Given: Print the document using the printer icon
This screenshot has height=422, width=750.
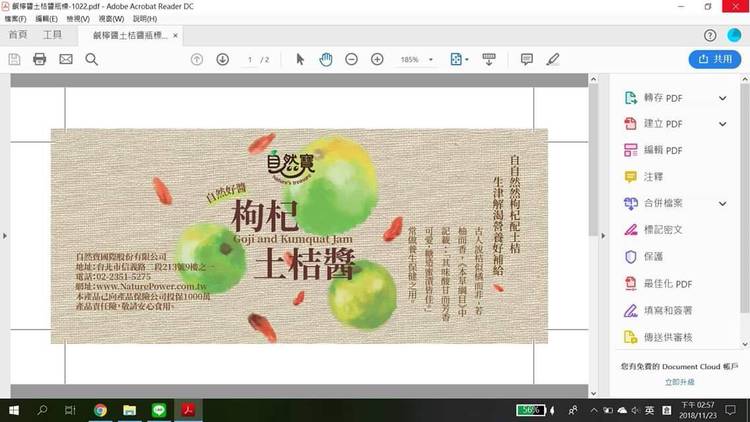Looking at the screenshot, I should click(40, 60).
